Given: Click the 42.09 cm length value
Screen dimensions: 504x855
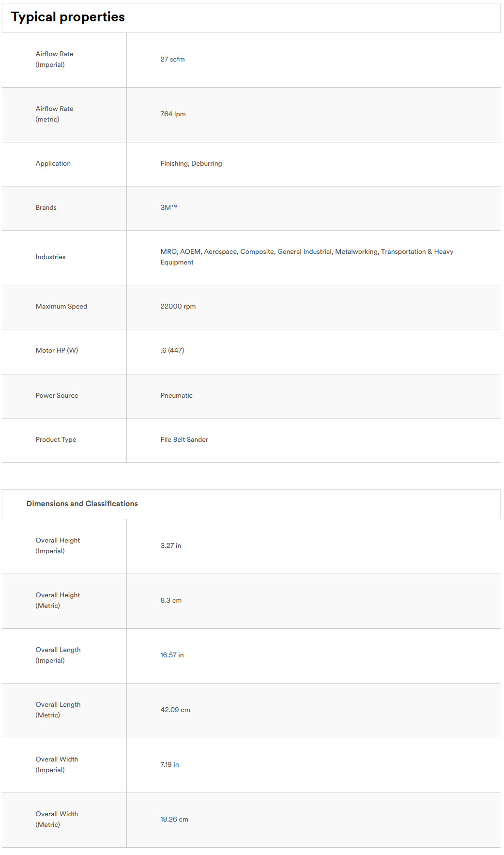Looking at the screenshot, I should coord(175,710).
